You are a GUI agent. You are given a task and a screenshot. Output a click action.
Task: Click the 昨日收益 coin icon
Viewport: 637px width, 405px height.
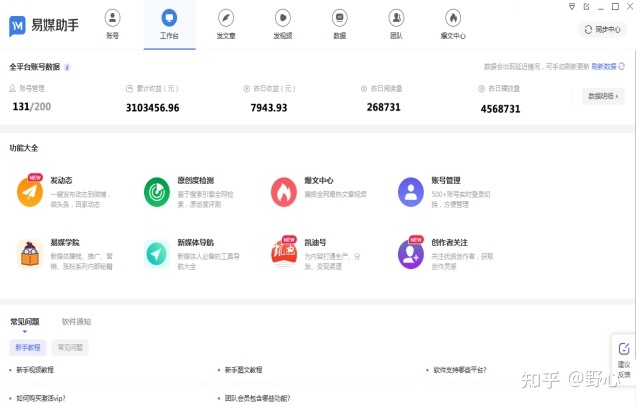tap(247, 89)
